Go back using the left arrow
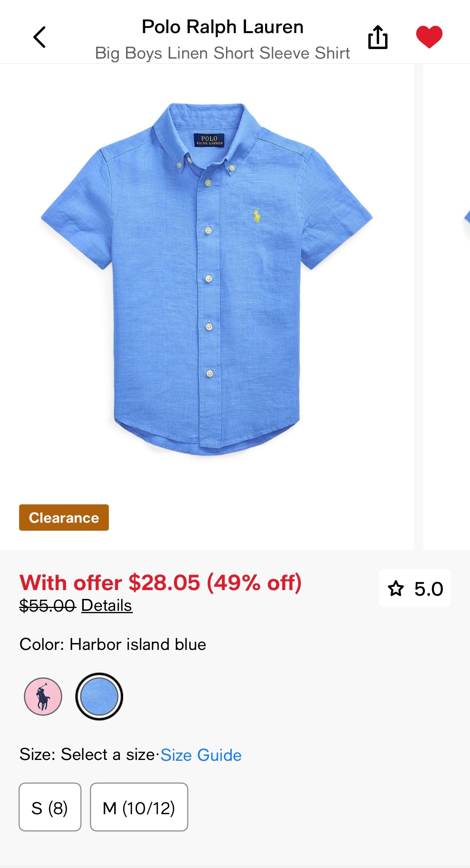 pyautogui.click(x=39, y=37)
